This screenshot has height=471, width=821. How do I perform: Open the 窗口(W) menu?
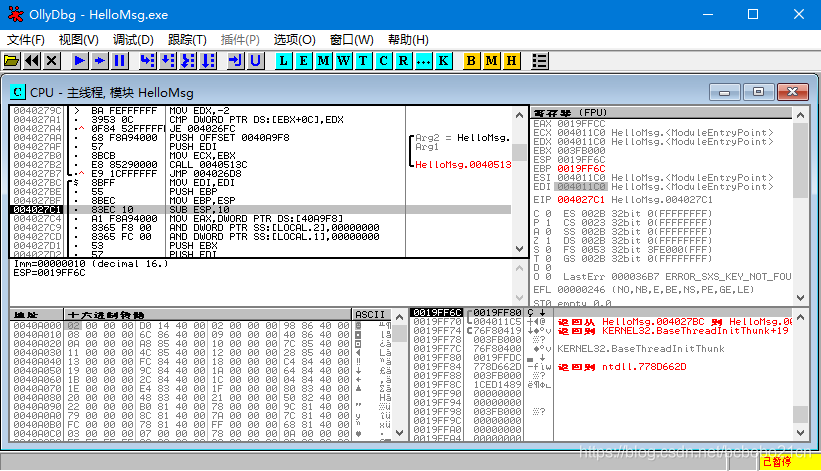pos(351,40)
